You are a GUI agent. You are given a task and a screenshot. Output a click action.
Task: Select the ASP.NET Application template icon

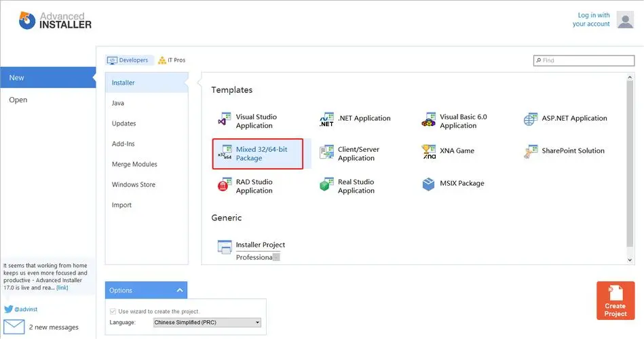point(531,119)
